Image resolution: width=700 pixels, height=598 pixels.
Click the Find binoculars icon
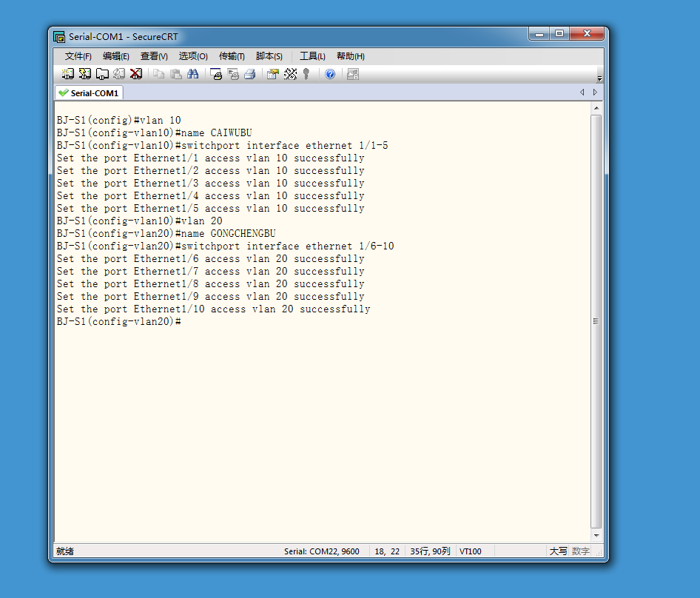[x=193, y=74]
